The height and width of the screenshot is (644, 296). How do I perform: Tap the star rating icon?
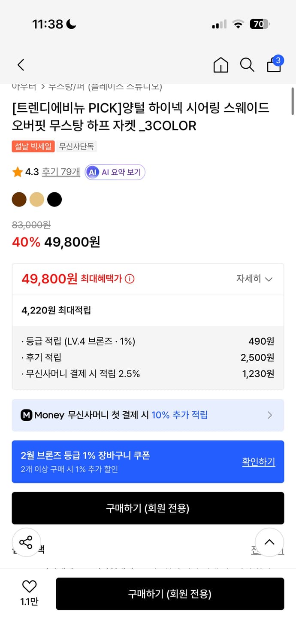click(17, 172)
